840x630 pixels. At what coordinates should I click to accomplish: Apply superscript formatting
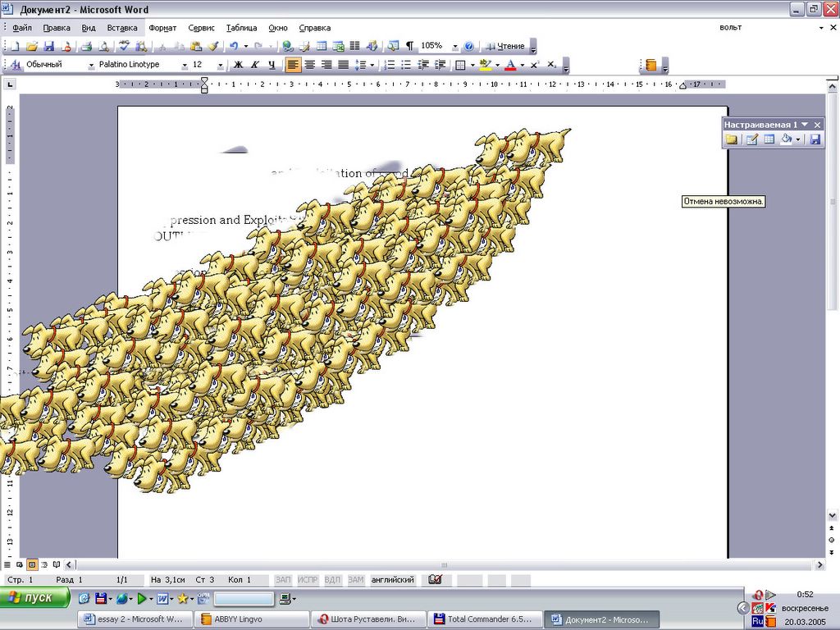pos(534,65)
